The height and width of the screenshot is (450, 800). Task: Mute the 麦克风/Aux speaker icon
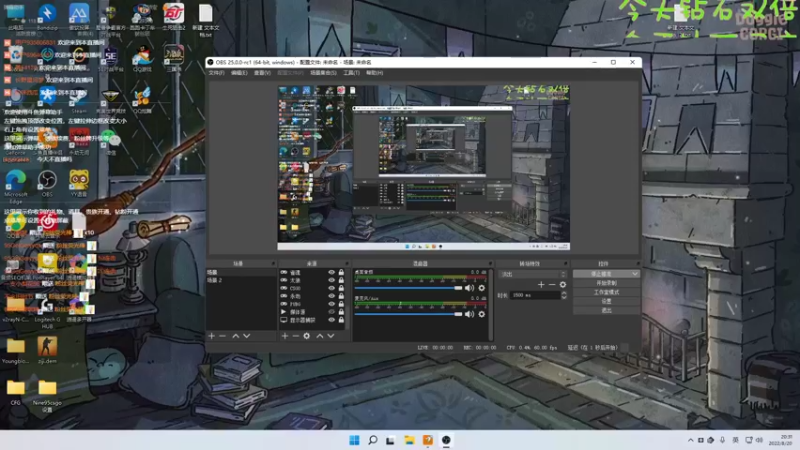(x=469, y=314)
